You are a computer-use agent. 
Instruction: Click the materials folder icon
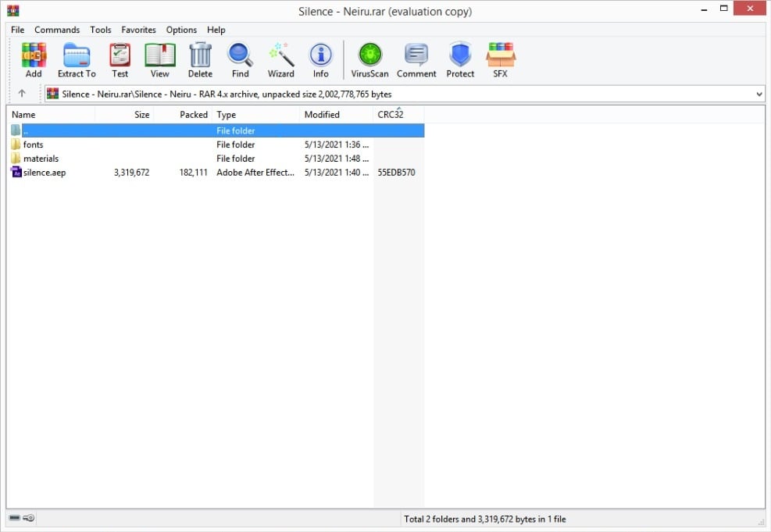pyautogui.click(x=16, y=159)
